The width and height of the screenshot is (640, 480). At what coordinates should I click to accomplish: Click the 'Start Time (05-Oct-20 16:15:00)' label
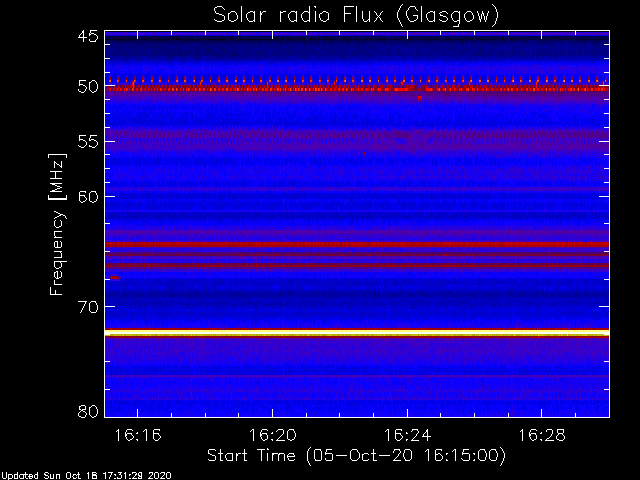point(356,455)
